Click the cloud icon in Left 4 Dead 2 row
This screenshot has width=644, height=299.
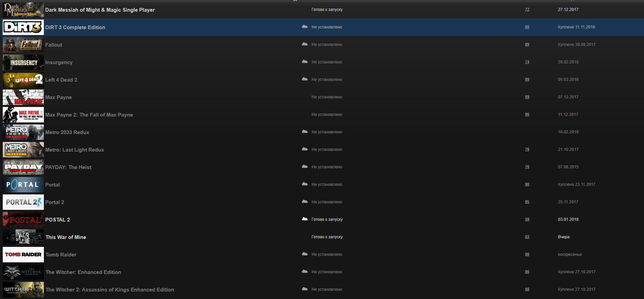(305, 79)
